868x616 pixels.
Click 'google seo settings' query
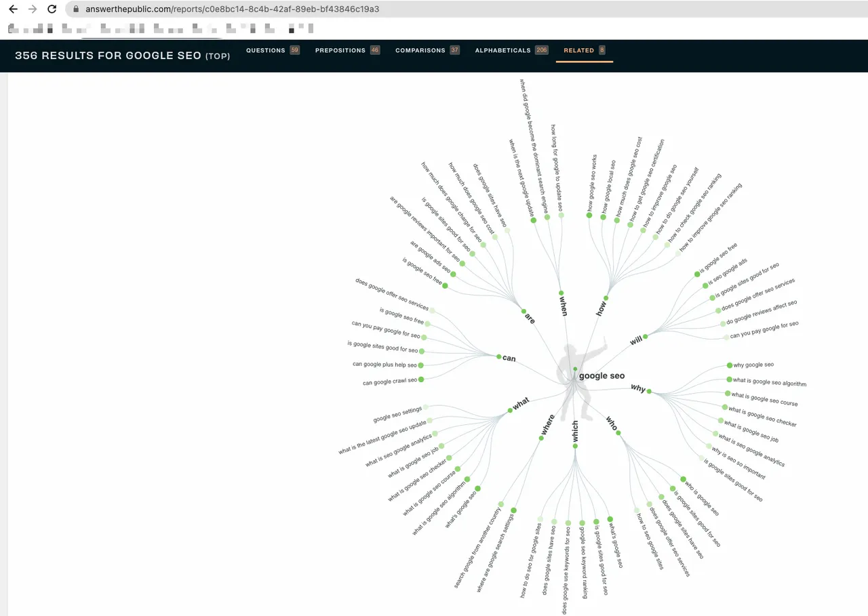[397, 414]
